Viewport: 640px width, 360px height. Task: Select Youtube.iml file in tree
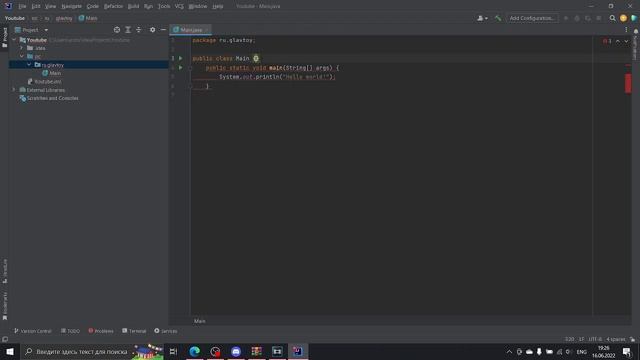pos(44,82)
